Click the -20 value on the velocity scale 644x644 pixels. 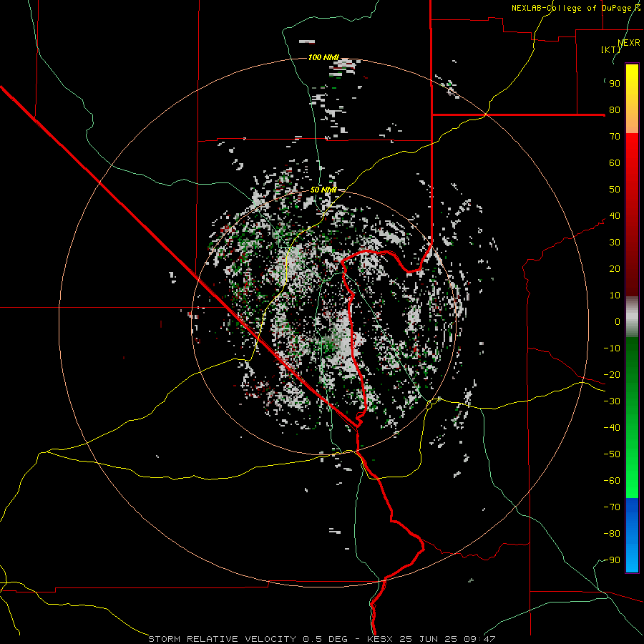tap(612, 375)
